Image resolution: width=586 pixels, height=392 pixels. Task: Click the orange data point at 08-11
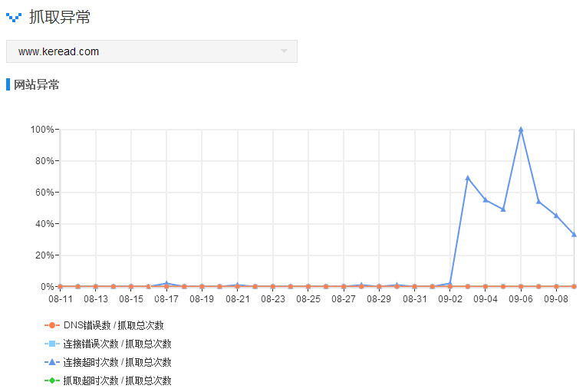(x=60, y=286)
